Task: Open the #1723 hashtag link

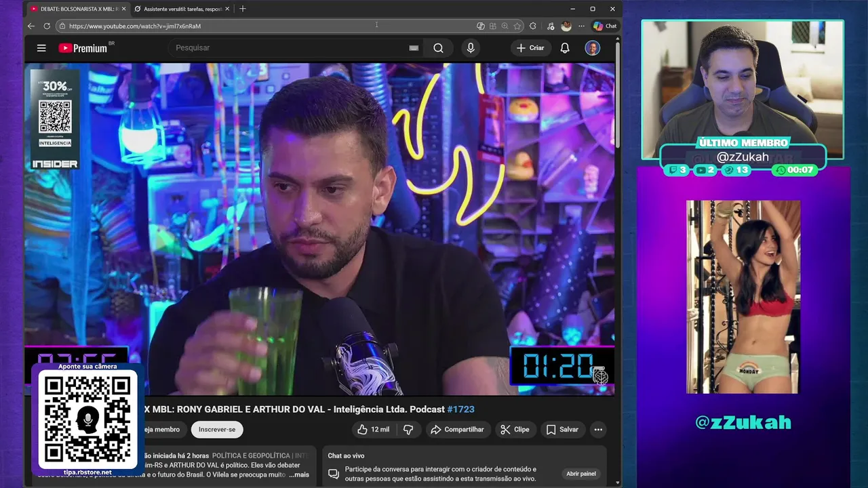Action: pos(461,409)
